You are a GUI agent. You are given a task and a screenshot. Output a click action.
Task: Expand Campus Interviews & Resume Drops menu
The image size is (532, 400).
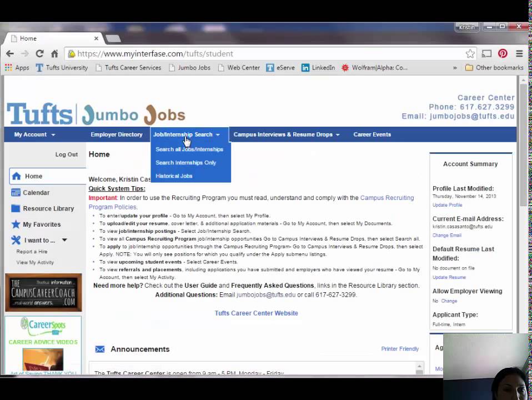(x=287, y=134)
